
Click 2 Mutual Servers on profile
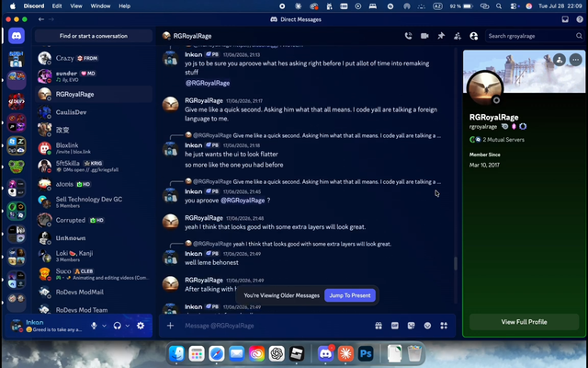[x=497, y=140]
